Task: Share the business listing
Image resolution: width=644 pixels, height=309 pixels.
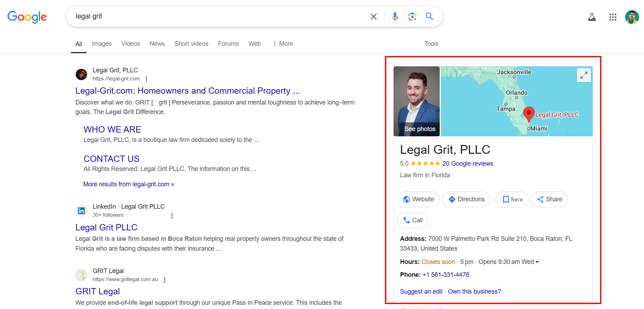Action: (x=549, y=199)
